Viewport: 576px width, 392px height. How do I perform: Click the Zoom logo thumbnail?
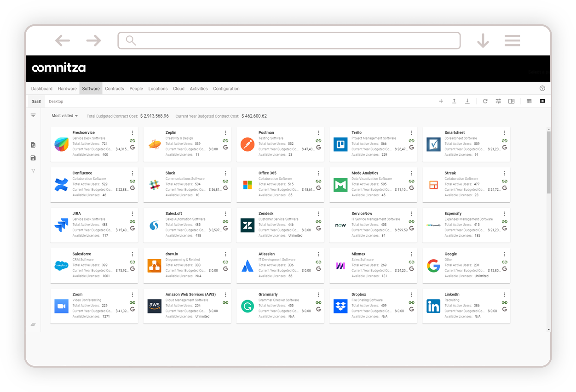pos(61,306)
